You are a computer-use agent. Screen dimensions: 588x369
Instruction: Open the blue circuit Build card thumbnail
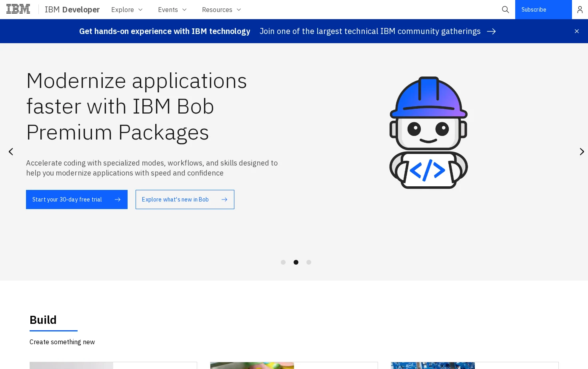tap(433, 365)
